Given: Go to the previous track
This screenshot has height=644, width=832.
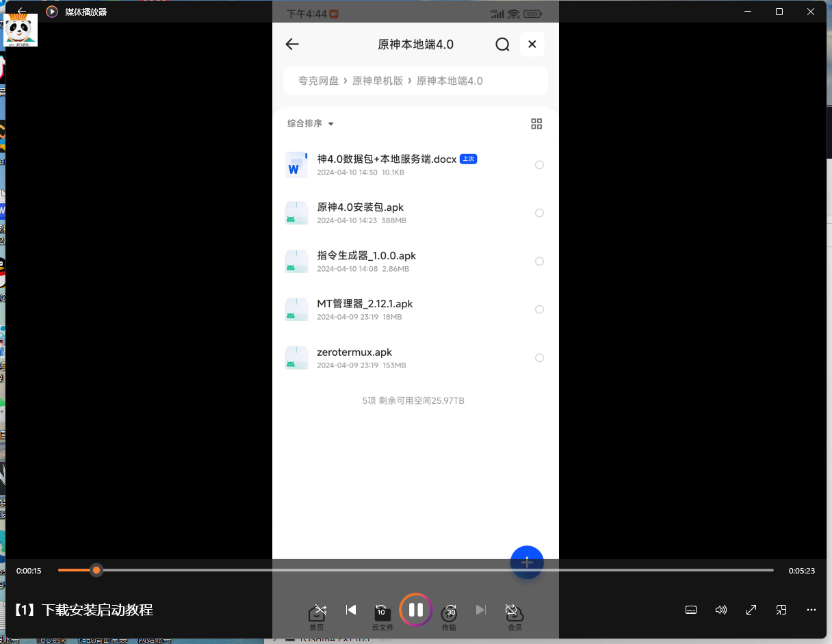Looking at the screenshot, I should click(351, 610).
